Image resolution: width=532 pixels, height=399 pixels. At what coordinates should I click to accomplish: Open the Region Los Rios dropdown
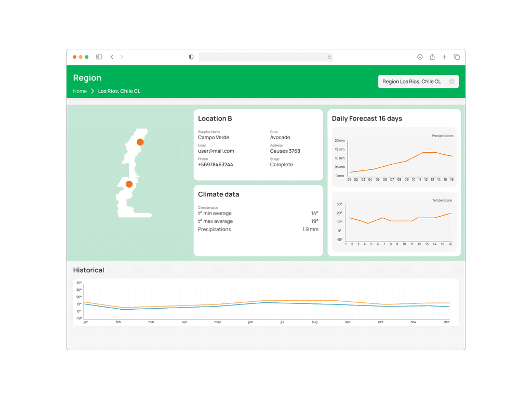[418, 82]
